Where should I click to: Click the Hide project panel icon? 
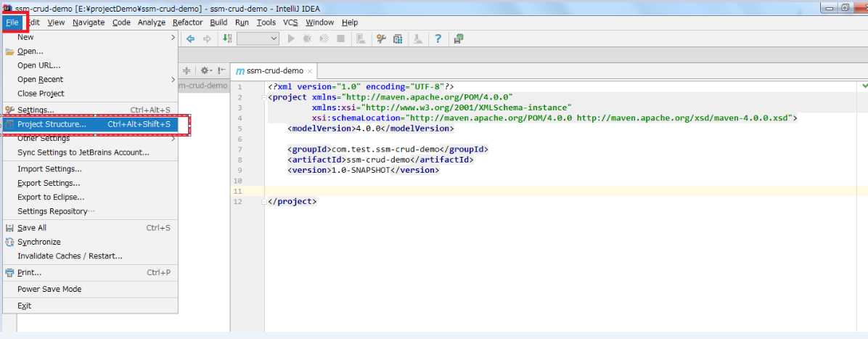click(221, 70)
